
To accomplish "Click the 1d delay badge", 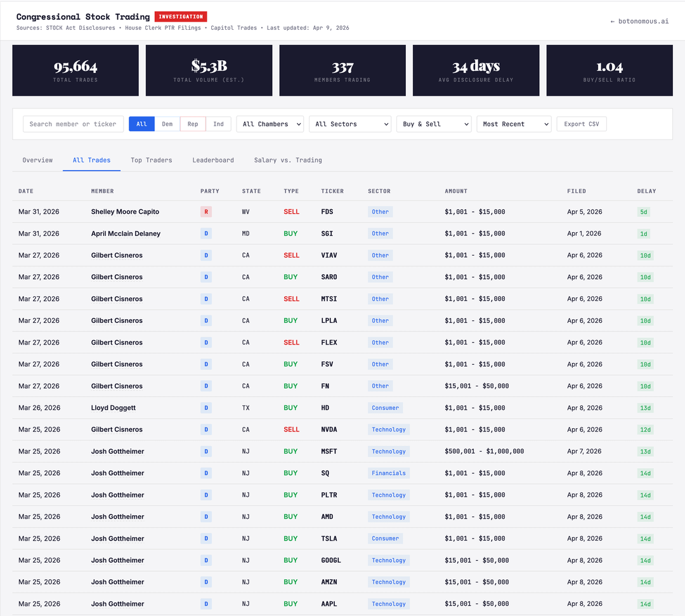I will tap(643, 233).
